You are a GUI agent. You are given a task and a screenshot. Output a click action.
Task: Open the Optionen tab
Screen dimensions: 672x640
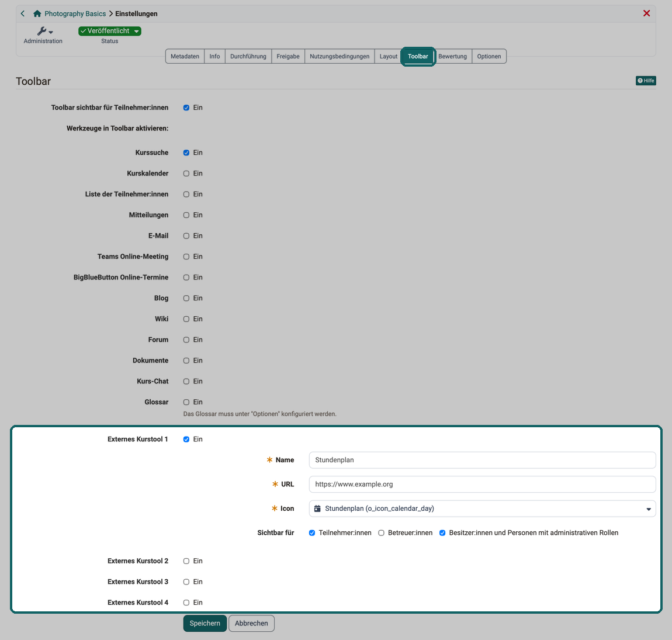(x=489, y=56)
